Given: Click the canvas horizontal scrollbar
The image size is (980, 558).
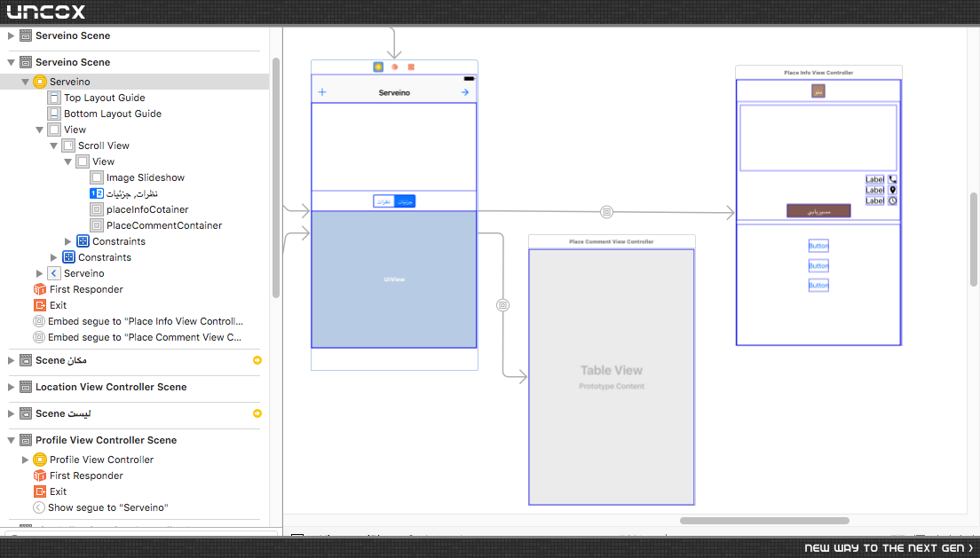Looking at the screenshot, I should click(764, 521).
